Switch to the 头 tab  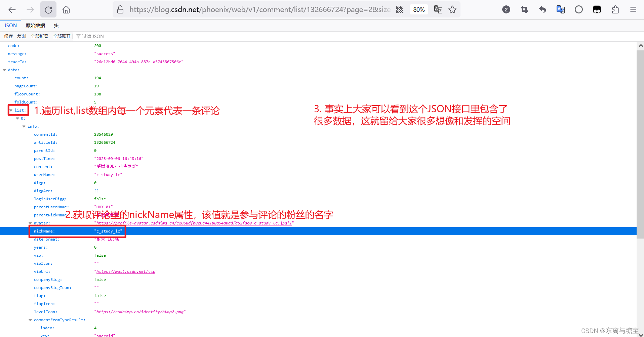56,26
